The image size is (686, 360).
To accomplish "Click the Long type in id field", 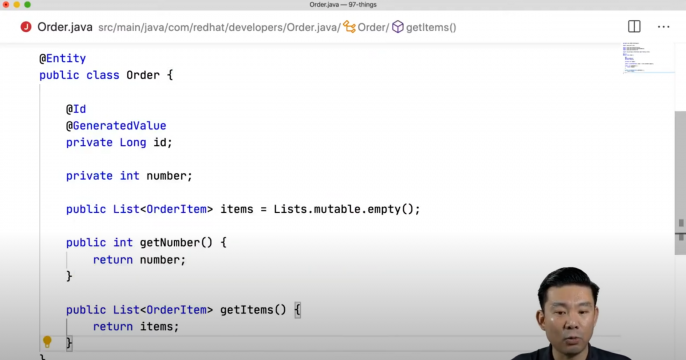I will pyautogui.click(x=133, y=143).
